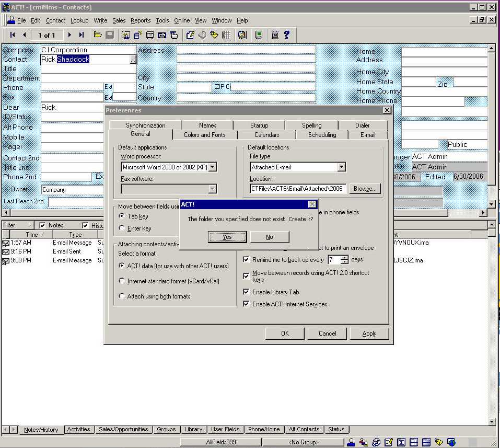The height and width of the screenshot is (448, 500).
Task: Open the Reports menu
Action: [x=141, y=20]
